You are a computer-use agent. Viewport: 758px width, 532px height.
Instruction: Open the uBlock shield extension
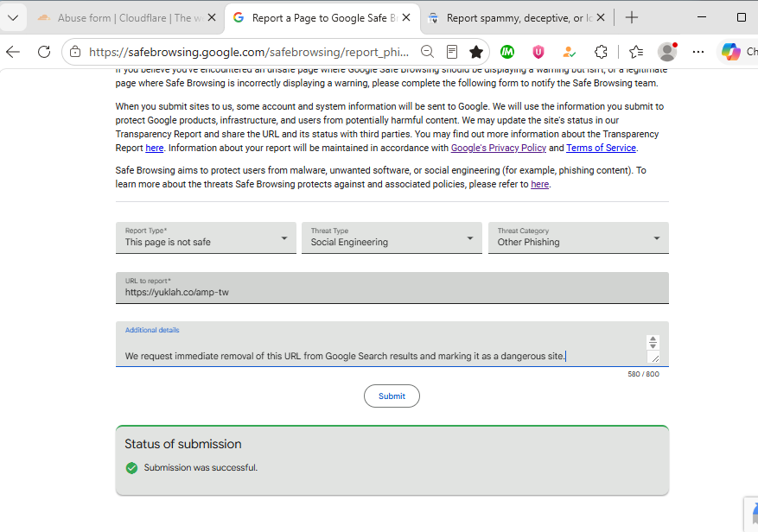coord(538,52)
